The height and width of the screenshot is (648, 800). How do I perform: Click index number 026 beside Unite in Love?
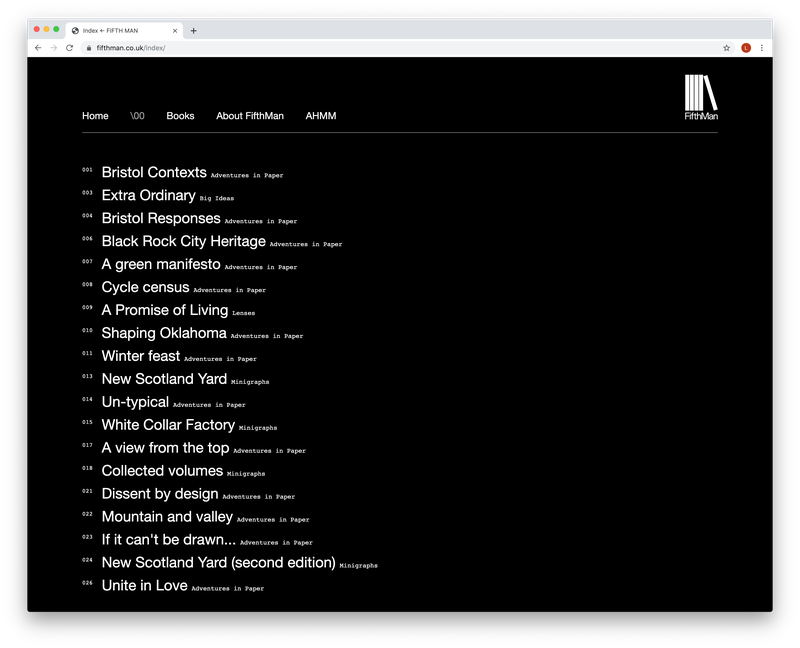(x=87, y=583)
